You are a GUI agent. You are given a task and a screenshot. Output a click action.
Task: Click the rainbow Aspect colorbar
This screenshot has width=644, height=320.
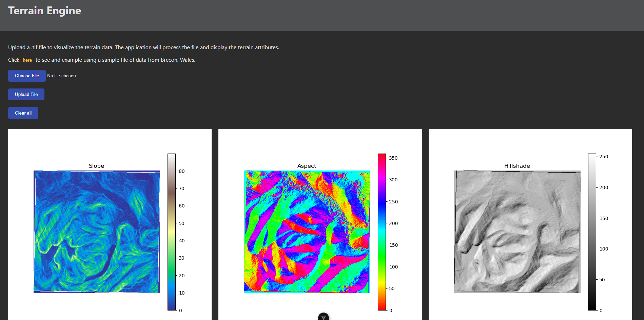click(382, 232)
